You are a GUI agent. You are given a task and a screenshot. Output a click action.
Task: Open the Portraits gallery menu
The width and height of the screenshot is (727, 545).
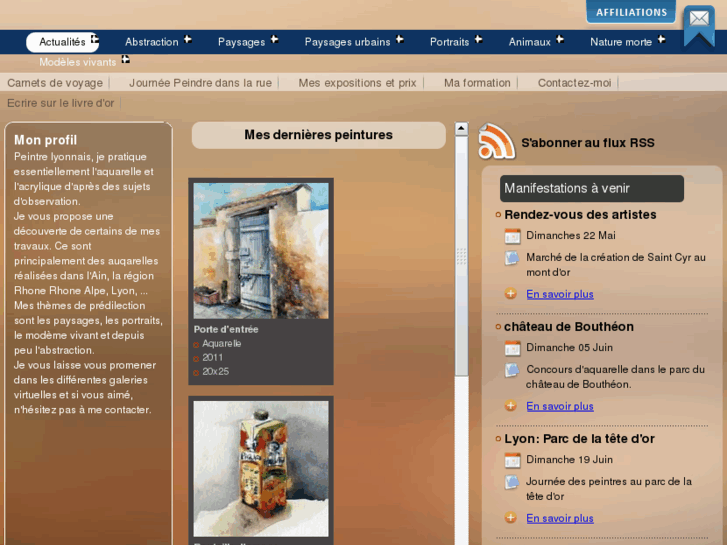point(449,42)
